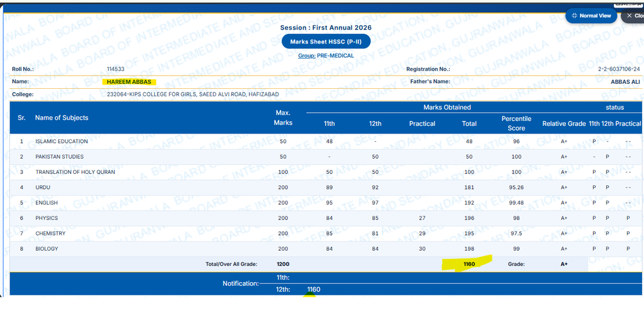Click English 11th marks 95
Screen dimensions: 644x318
click(330, 203)
